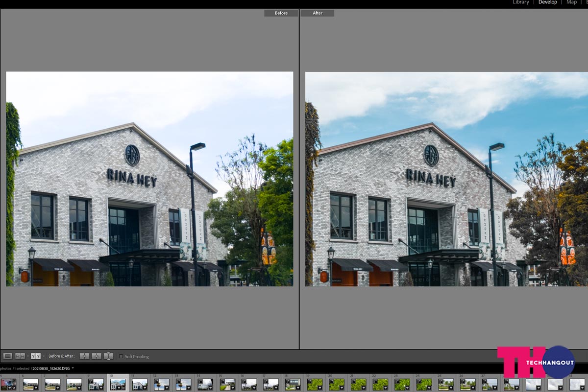Screen dimensions: 588x392
Task: Click the After preview photo of Rina Hey
Action: 446,179
